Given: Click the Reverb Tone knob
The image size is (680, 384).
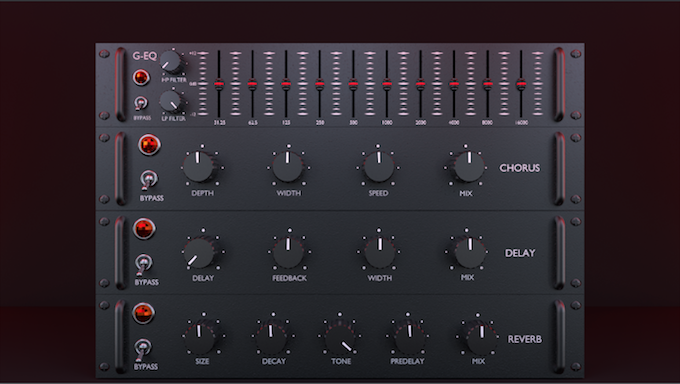Looking at the screenshot, I should 340,338.
